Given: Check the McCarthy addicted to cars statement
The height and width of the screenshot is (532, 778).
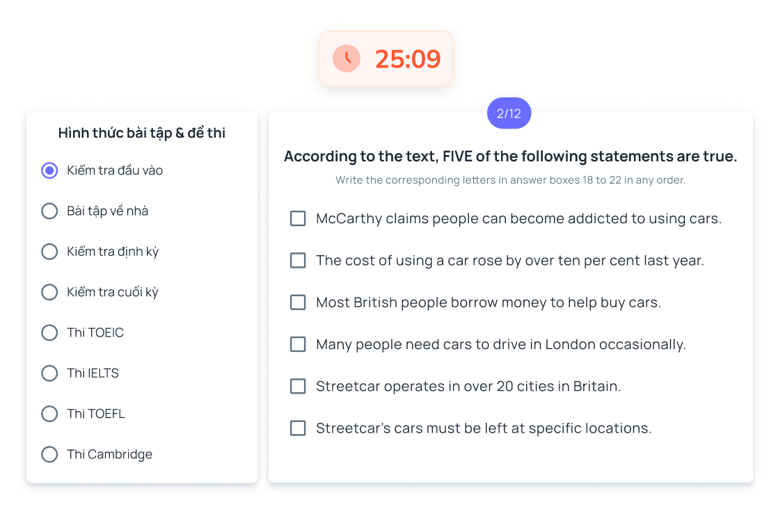Looking at the screenshot, I should 298,218.
